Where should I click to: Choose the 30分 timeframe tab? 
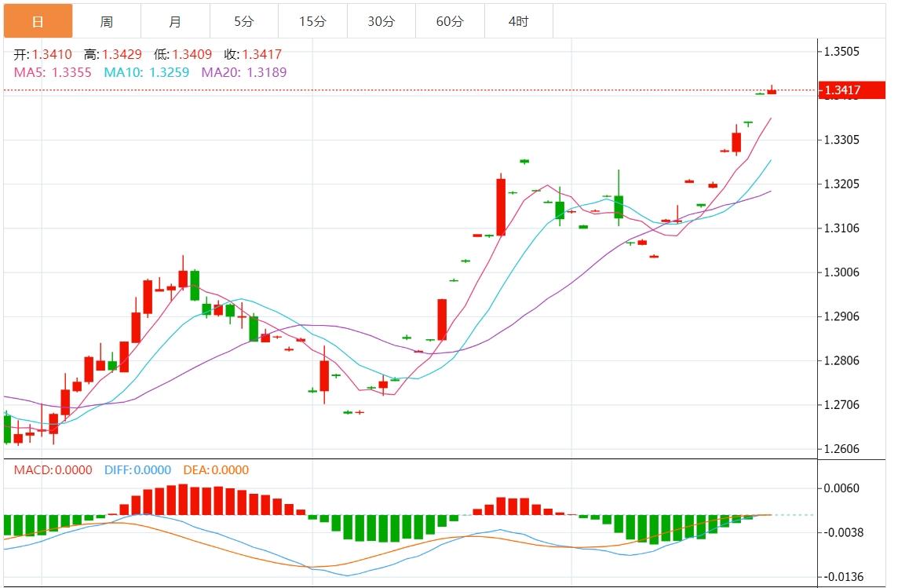[381, 21]
